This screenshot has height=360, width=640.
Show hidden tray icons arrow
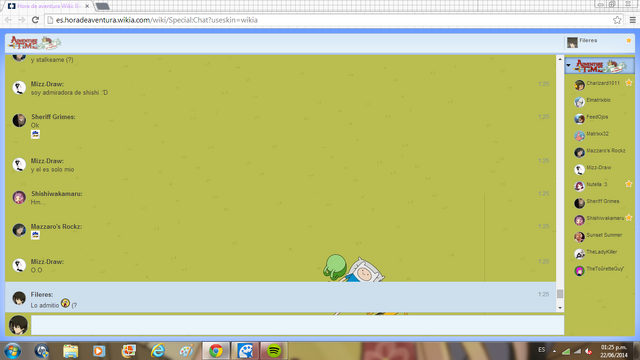[x=554, y=351]
